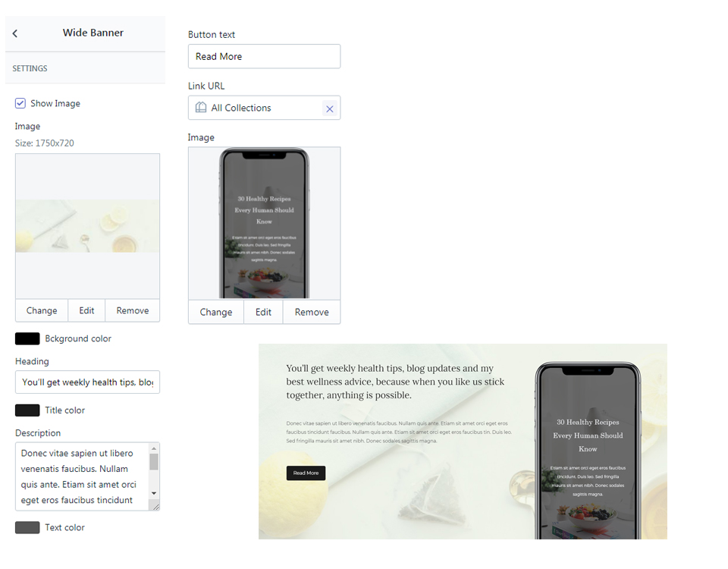Viewport: 728px width, 569px height.
Task: Click the back arrow beside Wide Banner
Action: coord(15,33)
